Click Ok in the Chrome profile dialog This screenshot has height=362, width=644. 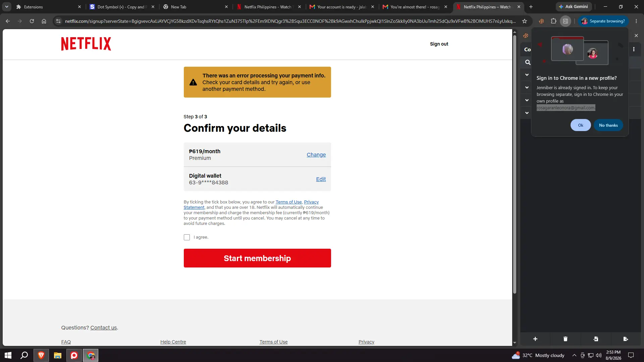pyautogui.click(x=581, y=125)
